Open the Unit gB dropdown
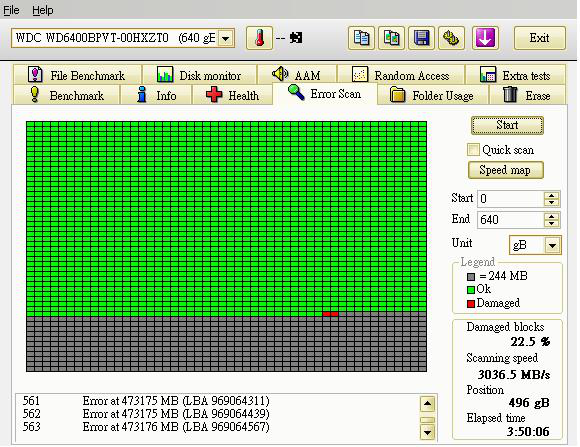Image resolution: width=580 pixels, height=447 pixels. click(x=552, y=245)
